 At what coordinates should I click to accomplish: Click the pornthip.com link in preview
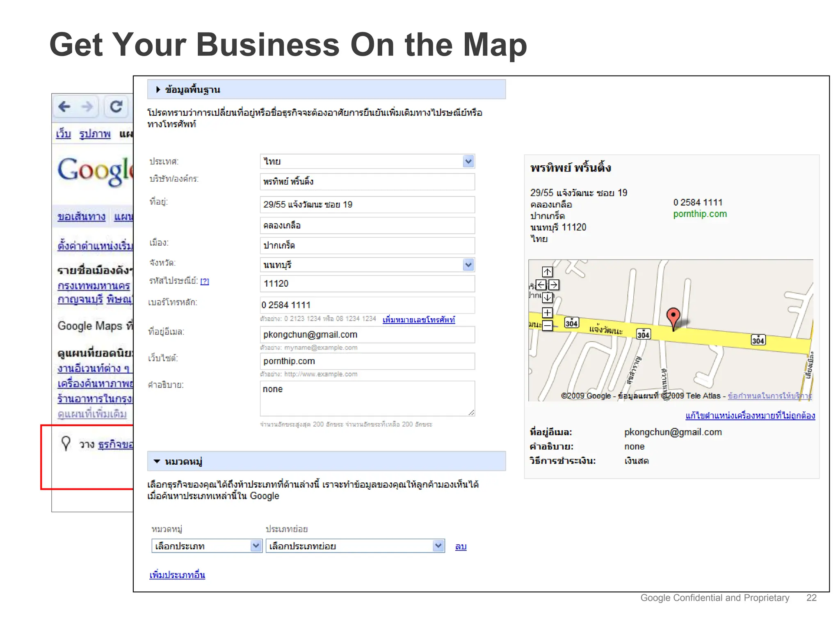pos(700,214)
